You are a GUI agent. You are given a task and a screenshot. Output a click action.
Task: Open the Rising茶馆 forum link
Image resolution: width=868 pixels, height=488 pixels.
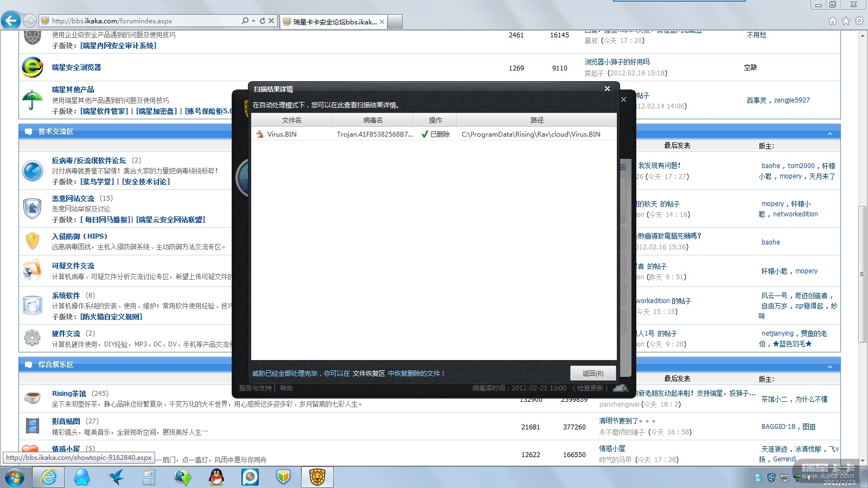click(x=69, y=394)
